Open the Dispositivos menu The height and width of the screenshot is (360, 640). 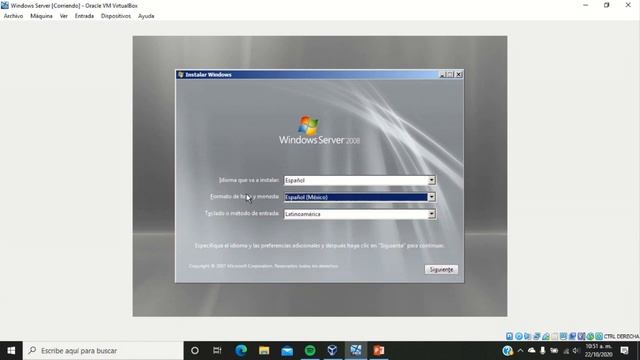tap(116, 16)
